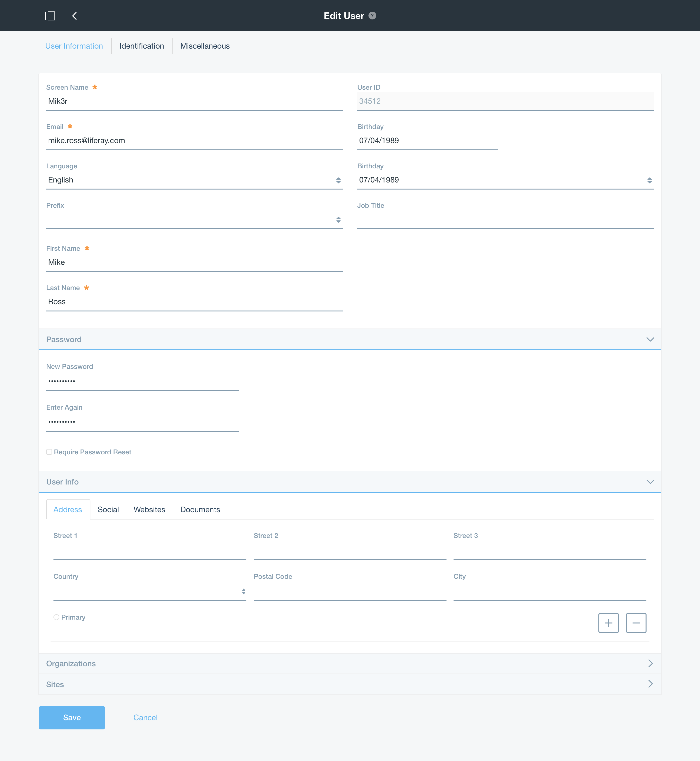700x761 pixels.
Task: Collapse the User Info section
Action: [x=650, y=482]
